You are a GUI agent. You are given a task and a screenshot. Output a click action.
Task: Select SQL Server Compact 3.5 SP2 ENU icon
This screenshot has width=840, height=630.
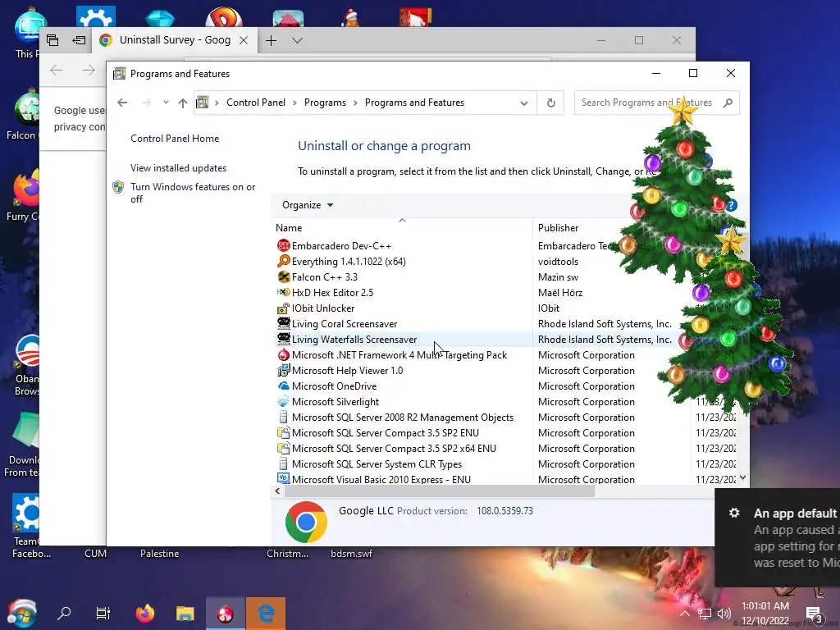pos(283,432)
